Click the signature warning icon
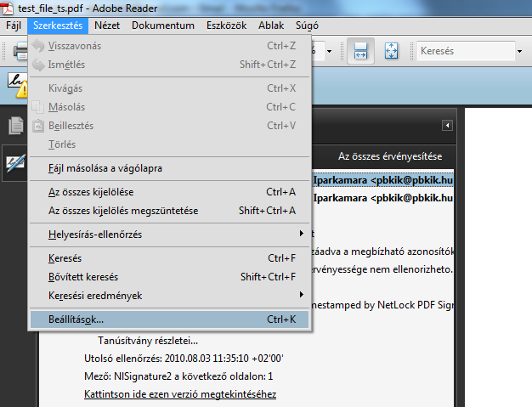The image size is (532, 407). click(x=18, y=85)
